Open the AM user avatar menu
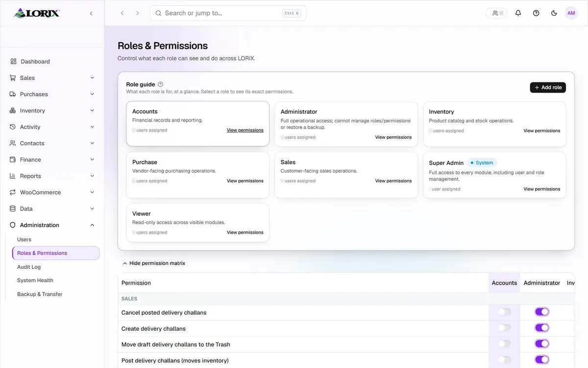This screenshot has height=368, width=588. [571, 13]
